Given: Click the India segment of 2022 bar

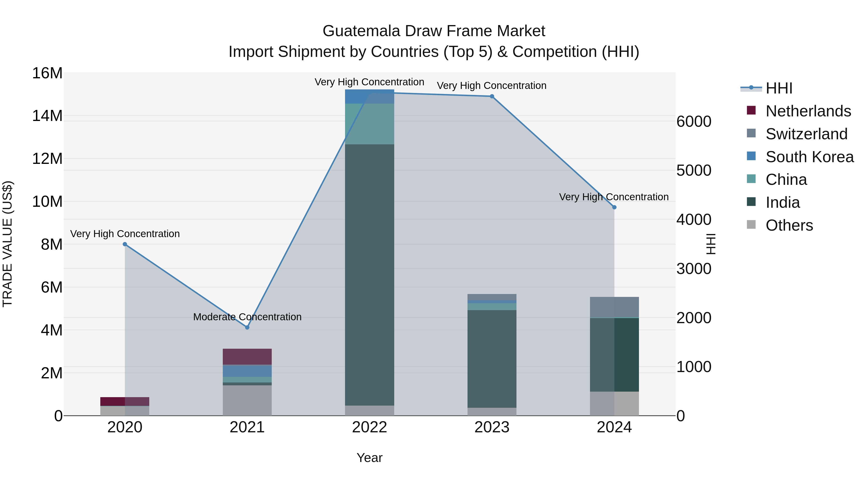Looking at the screenshot, I should (x=370, y=275).
